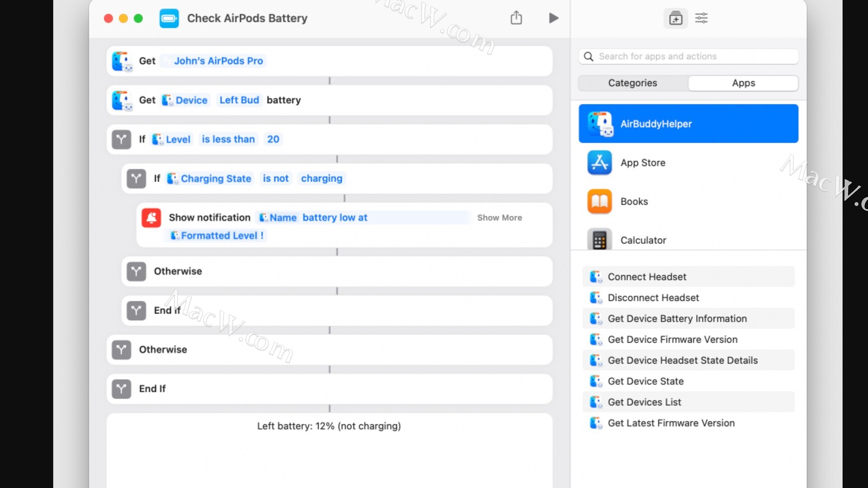The width and height of the screenshot is (868, 488).
Task: Click the outer Otherwise action icon
Action: coord(121,350)
